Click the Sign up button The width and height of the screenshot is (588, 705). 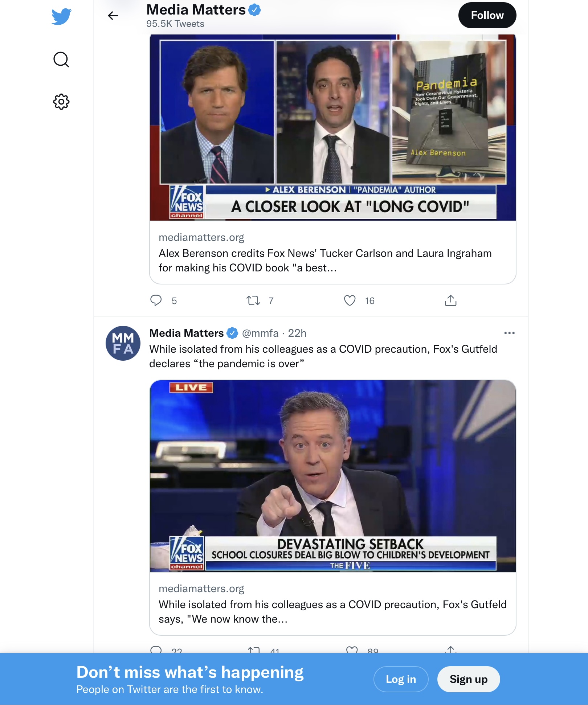[x=469, y=679]
